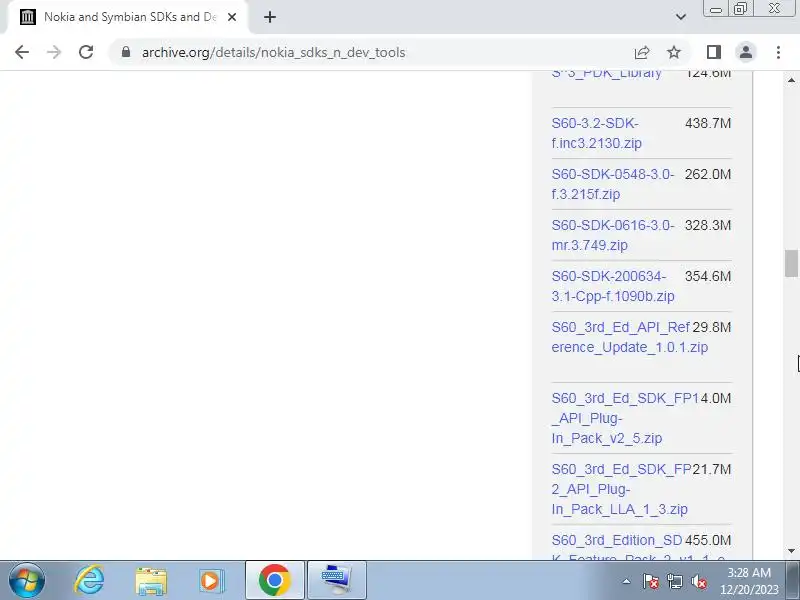This screenshot has width=800, height=600.
Task: Open Windows Explorer from the taskbar
Action: [151, 581]
